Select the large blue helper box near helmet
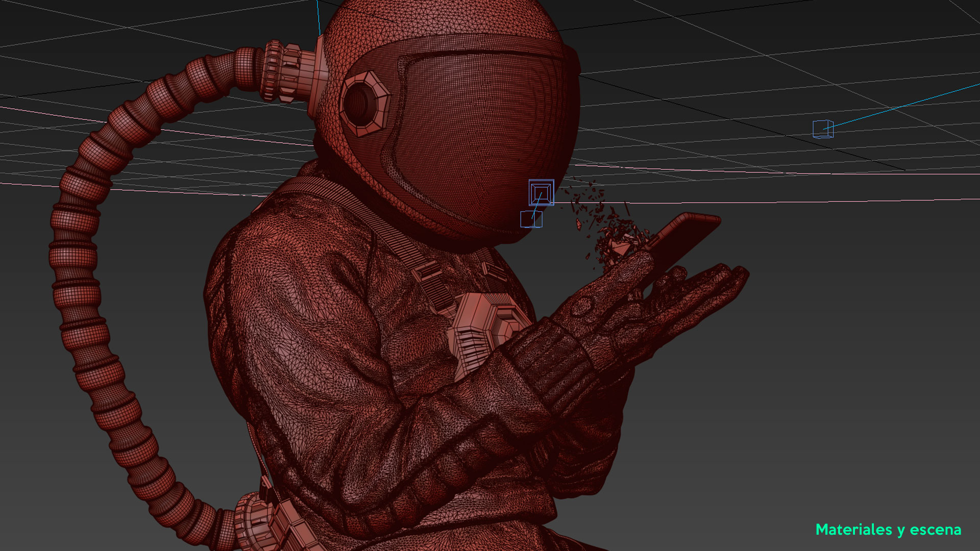 click(542, 193)
